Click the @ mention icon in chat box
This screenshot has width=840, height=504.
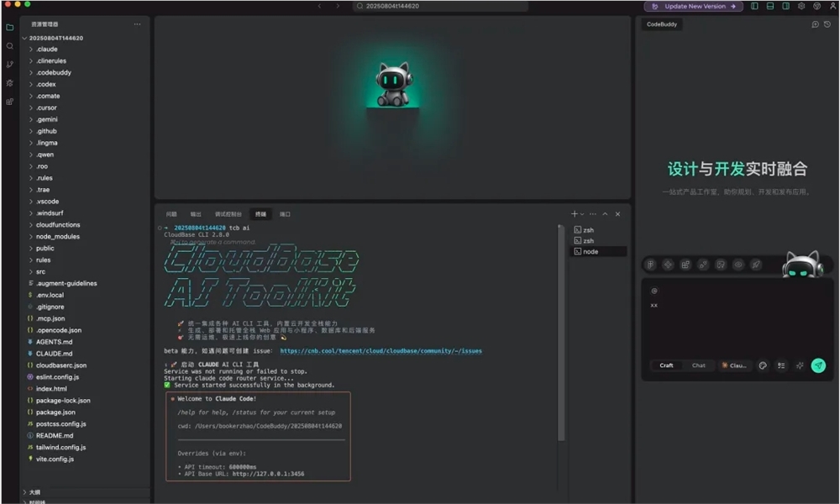(x=654, y=291)
